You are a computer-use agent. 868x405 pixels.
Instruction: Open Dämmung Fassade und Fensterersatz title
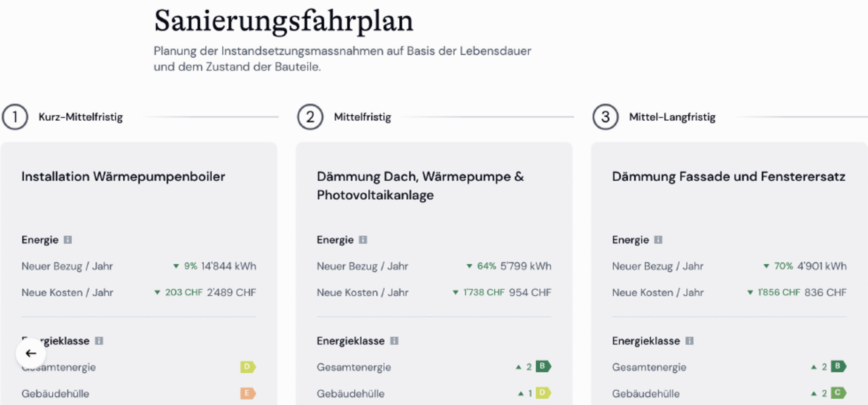(729, 176)
